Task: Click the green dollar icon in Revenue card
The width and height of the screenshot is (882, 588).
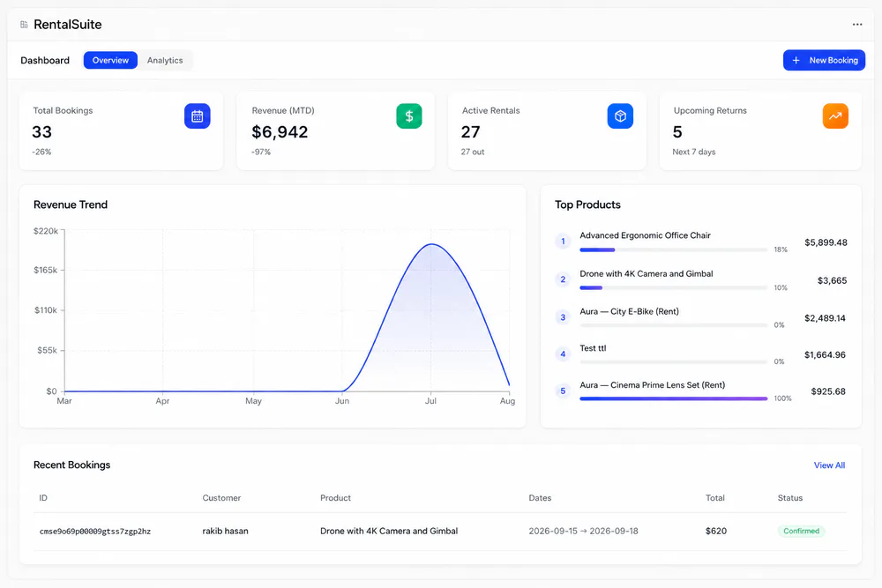Action: tap(409, 115)
